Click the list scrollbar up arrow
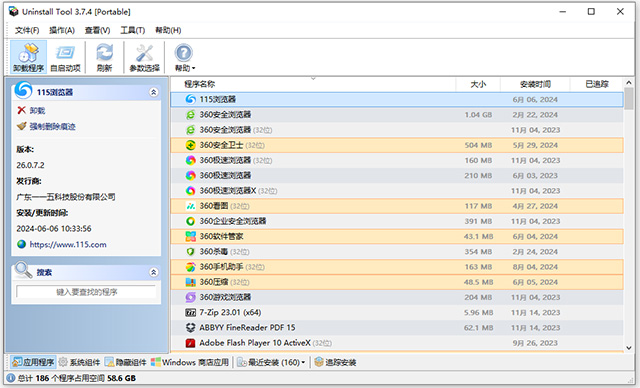This screenshot has width=640, height=388. [x=629, y=83]
